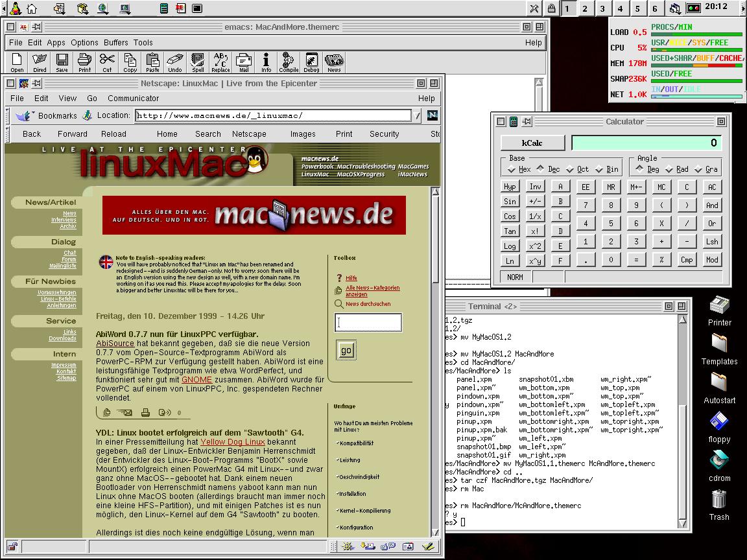Open the emacs Apps menu
This screenshot has width=747, height=560.
[x=56, y=42]
